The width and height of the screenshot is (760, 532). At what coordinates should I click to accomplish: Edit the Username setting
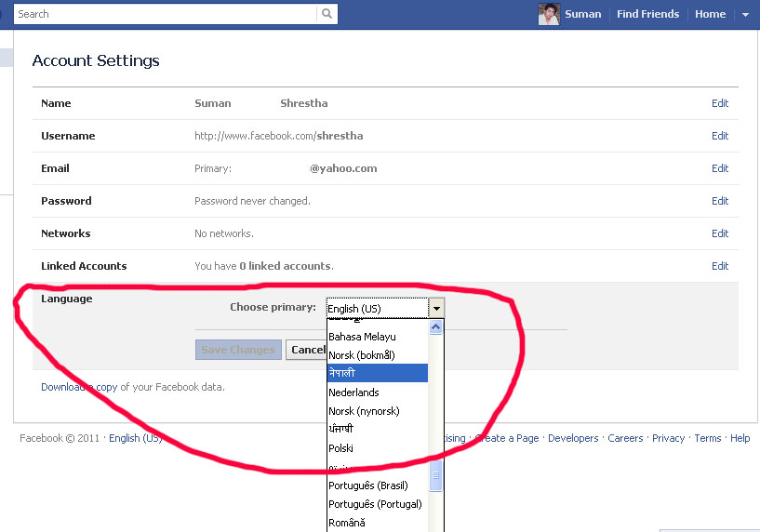[720, 136]
